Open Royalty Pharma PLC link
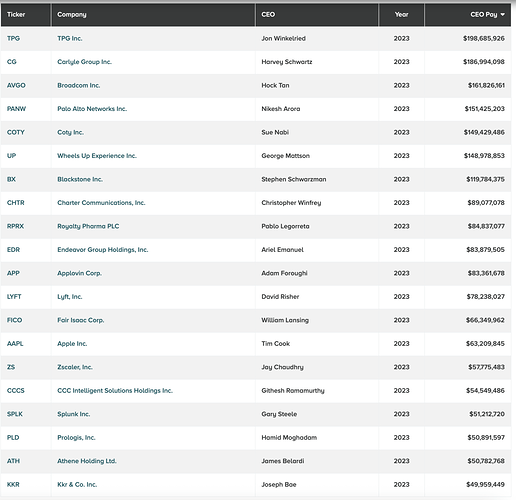Image resolution: width=516 pixels, height=500 pixels. click(88, 226)
